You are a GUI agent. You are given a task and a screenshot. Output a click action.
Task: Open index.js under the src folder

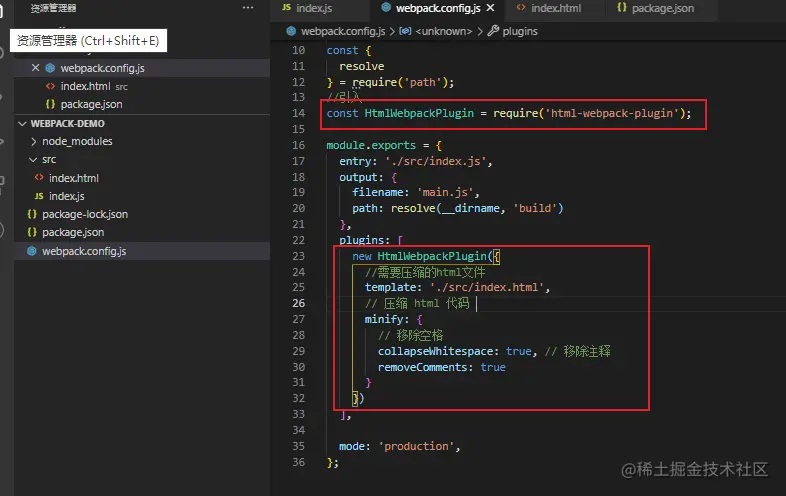coord(66,196)
